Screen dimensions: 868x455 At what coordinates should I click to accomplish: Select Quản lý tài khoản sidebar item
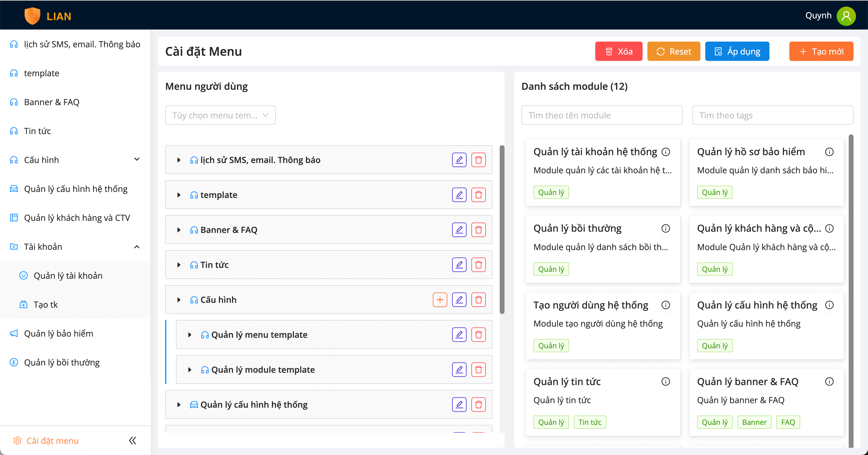coord(68,275)
